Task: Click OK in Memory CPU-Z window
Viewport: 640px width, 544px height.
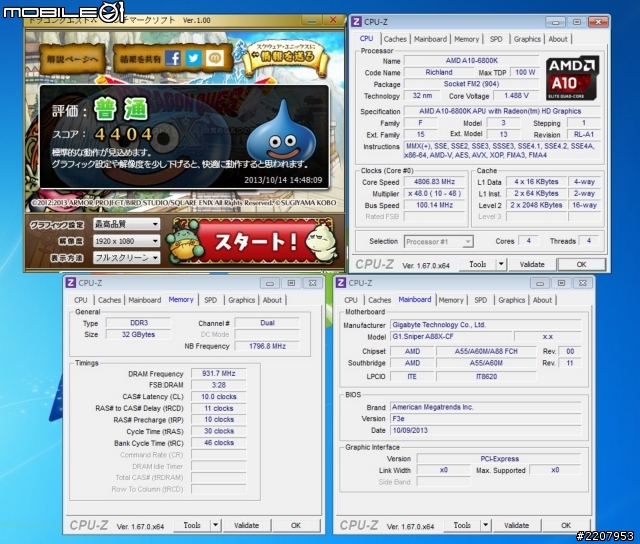Action: tap(296, 525)
